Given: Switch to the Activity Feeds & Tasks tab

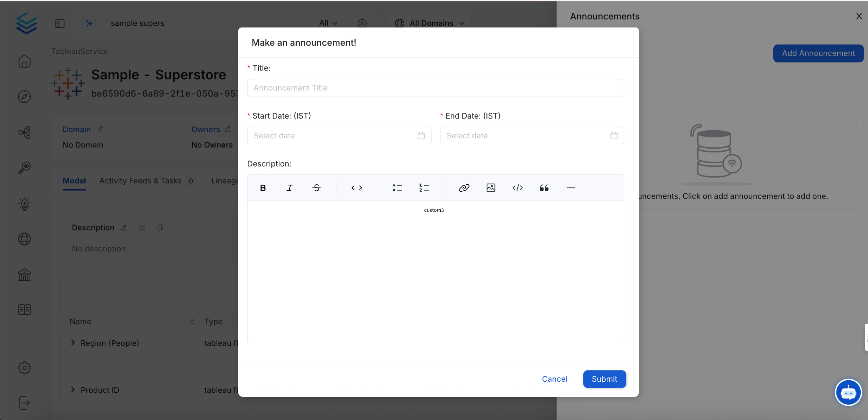Looking at the screenshot, I should (x=140, y=180).
